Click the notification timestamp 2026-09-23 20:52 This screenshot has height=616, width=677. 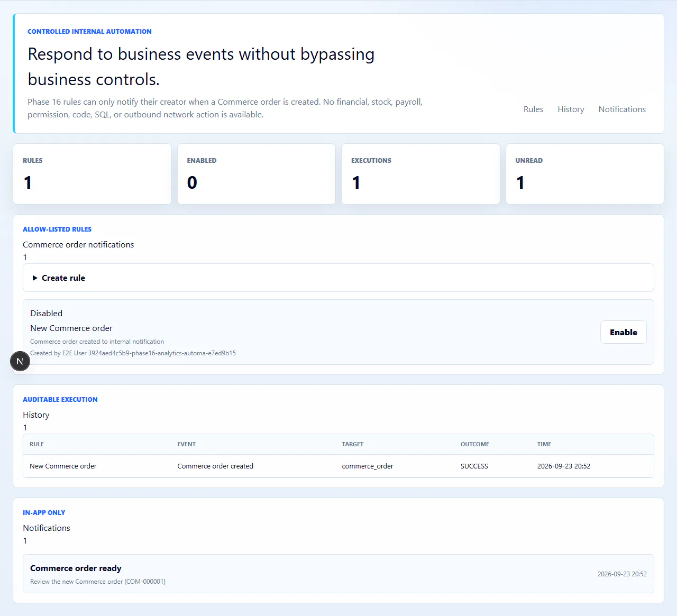pyautogui.click(x=622, y=574)
